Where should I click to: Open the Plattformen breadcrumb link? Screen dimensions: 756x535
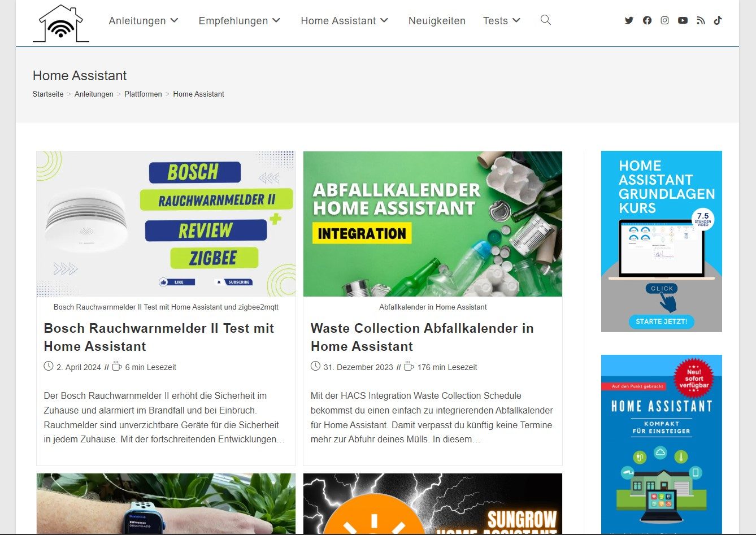[x=143, y=94]
